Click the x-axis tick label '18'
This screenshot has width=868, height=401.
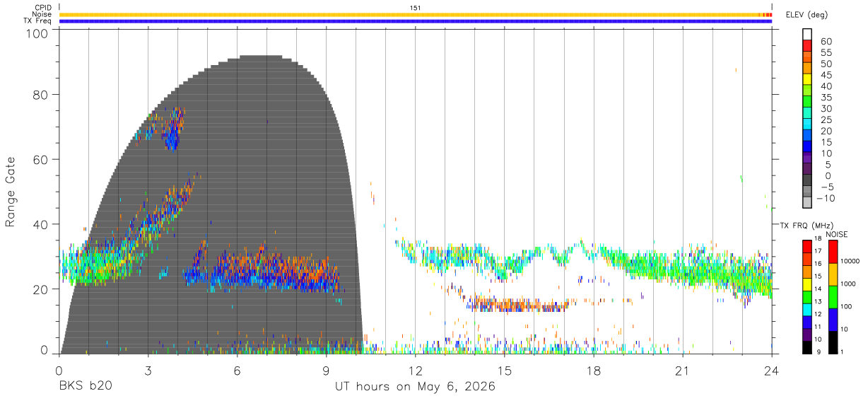click(594, 370)
